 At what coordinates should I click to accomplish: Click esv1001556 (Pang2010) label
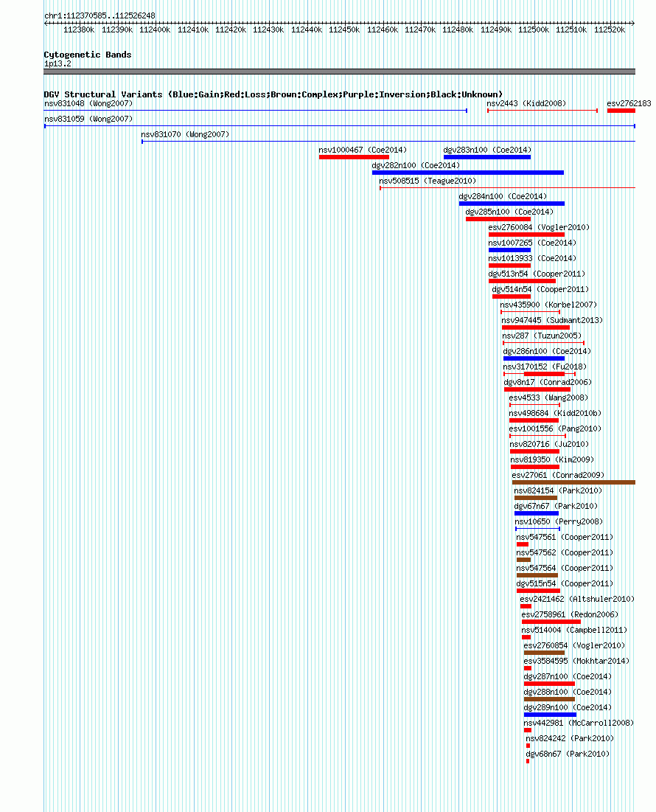tap(555, 428)
